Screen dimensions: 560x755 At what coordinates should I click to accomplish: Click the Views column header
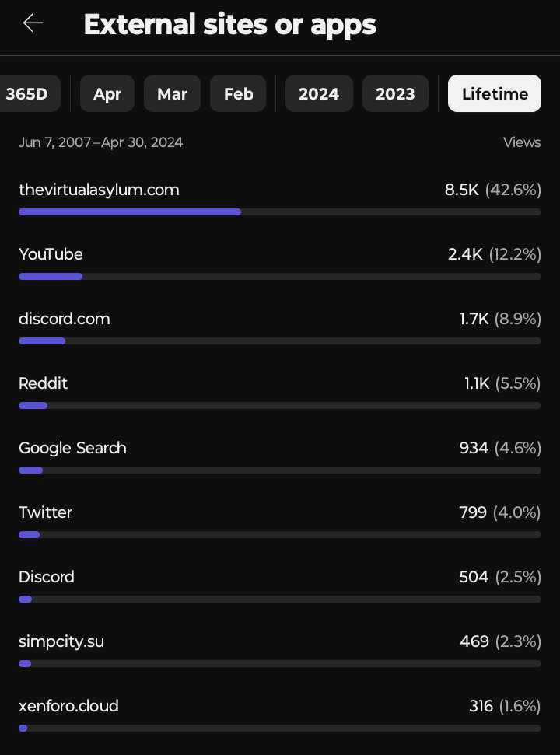point(522,142)
